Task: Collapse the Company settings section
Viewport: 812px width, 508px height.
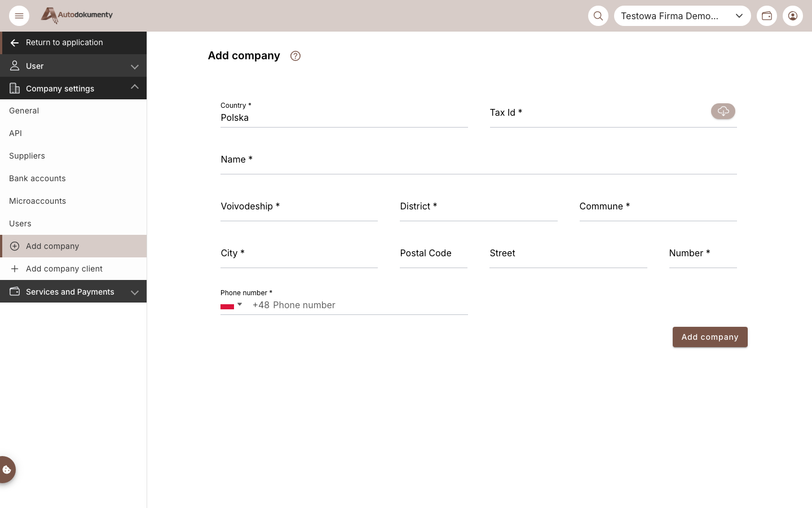Action: click(73, 89)
